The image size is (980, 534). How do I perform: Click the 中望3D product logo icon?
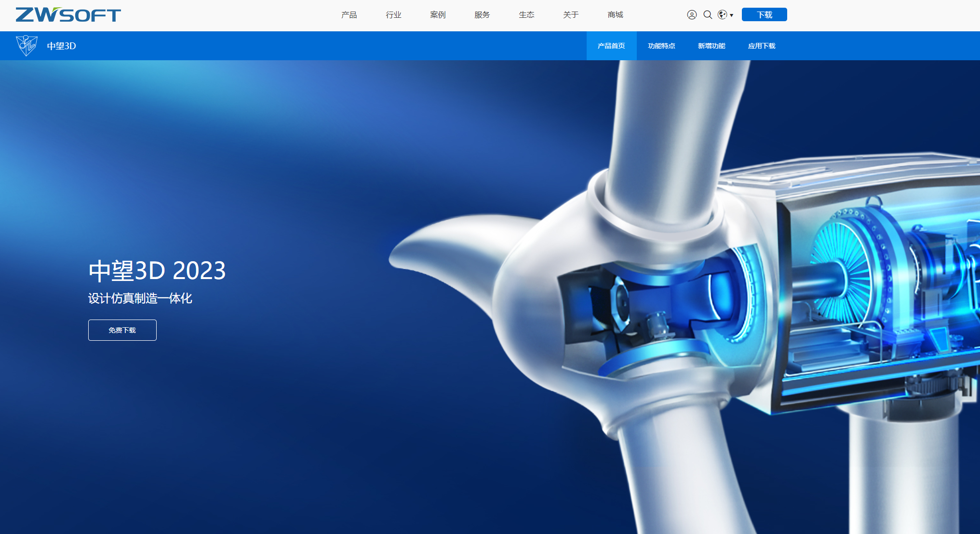tap(27, 46)
